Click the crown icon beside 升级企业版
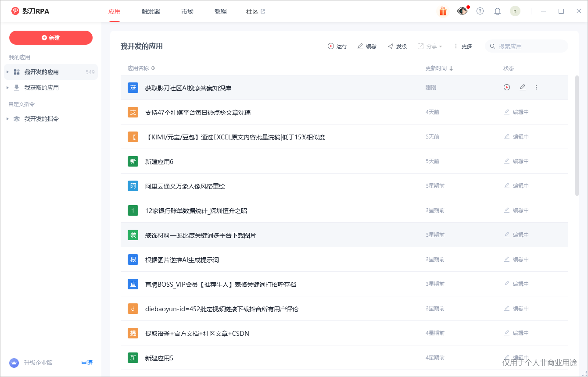Image resolution: width=588 pixels, height=377 pixels. [x=14, y=363]
